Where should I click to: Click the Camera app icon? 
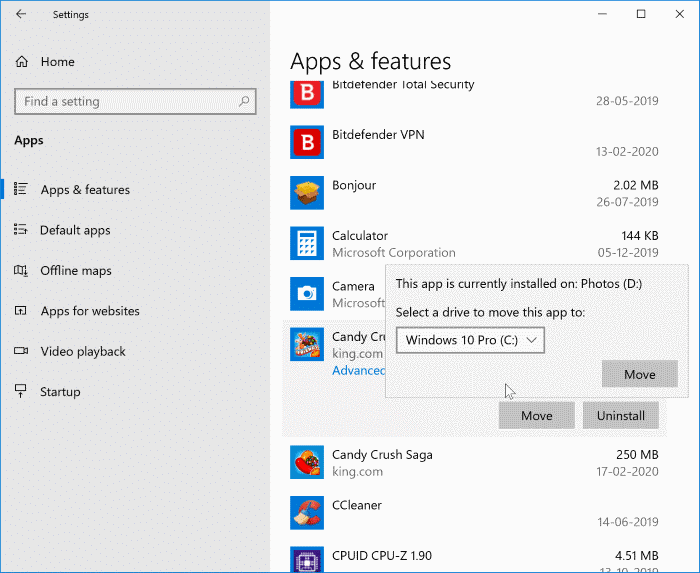[x=307, y=294]
